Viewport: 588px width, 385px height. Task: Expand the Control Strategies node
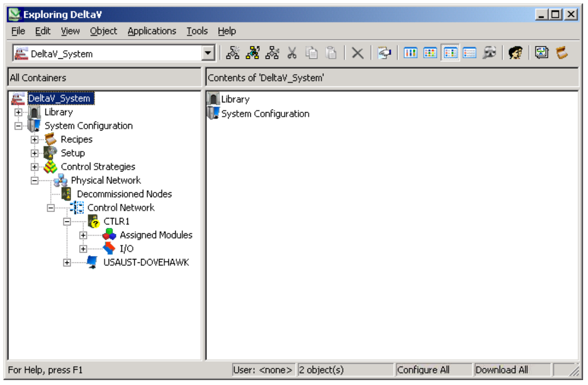pos(35,167)
